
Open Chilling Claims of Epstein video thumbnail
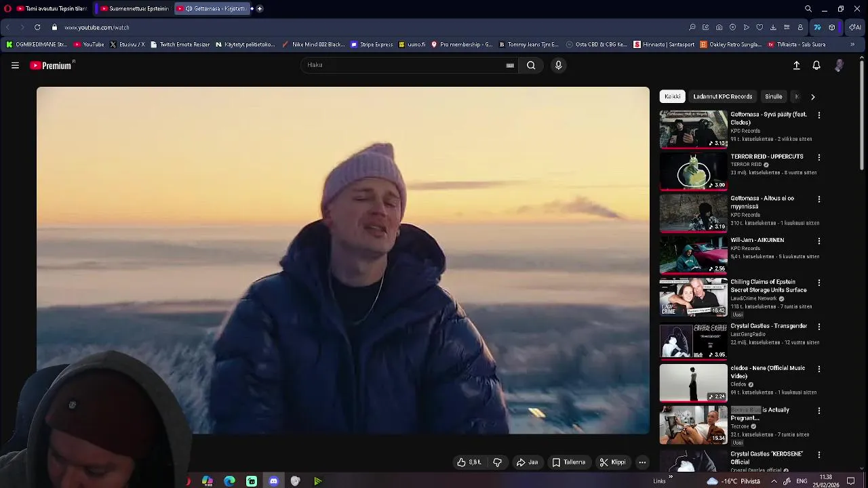(693, 298)
